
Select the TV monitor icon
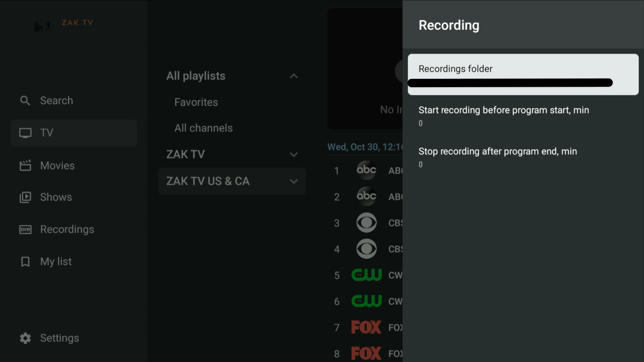[x=25, y=133]
